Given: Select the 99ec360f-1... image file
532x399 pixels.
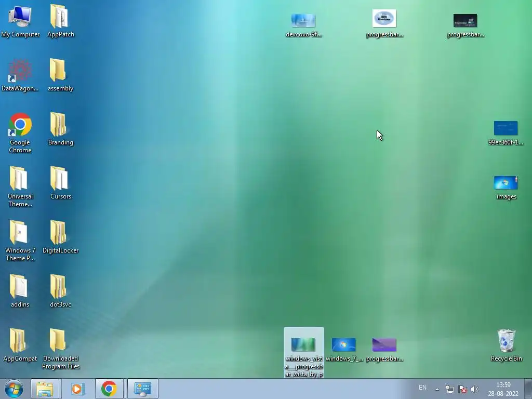Looking at the screenshot, I should (x=506, y=133).
